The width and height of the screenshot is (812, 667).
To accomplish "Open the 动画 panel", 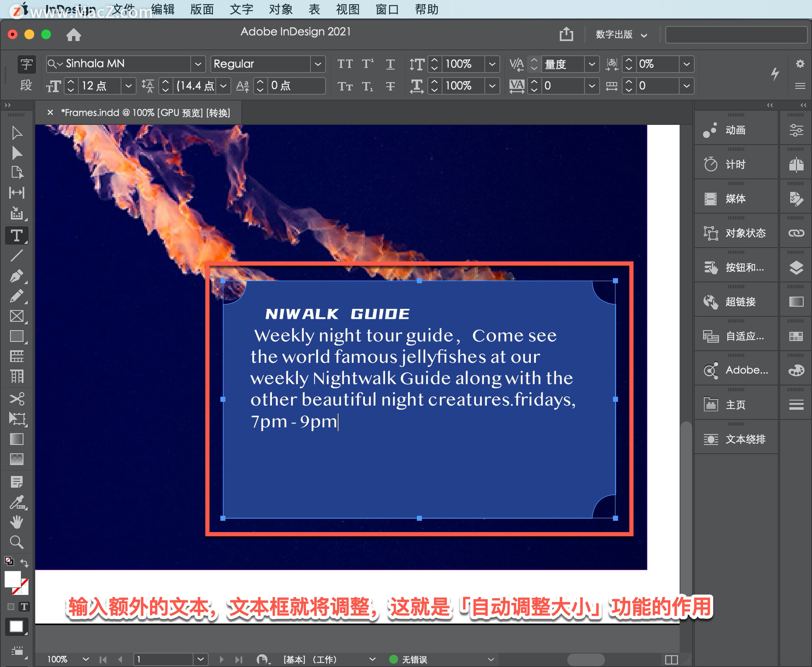I will point(736,130).
